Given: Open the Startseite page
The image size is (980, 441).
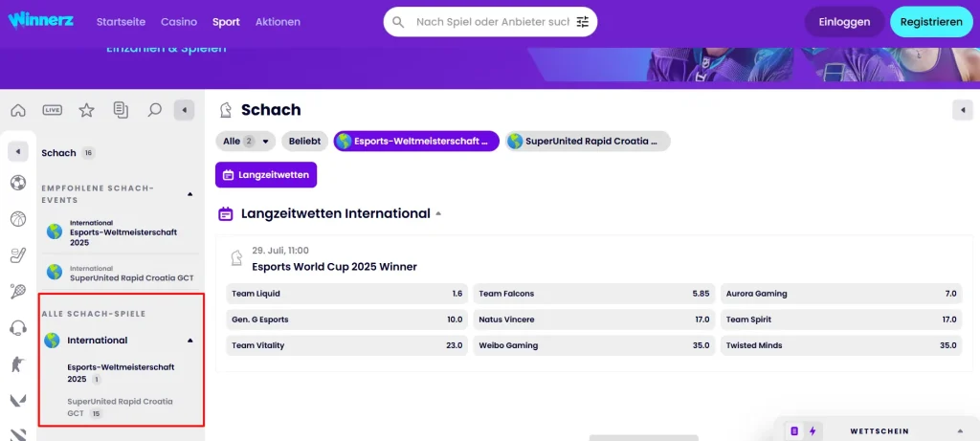Looking at the screenshot, I should (x=121, y=22).
